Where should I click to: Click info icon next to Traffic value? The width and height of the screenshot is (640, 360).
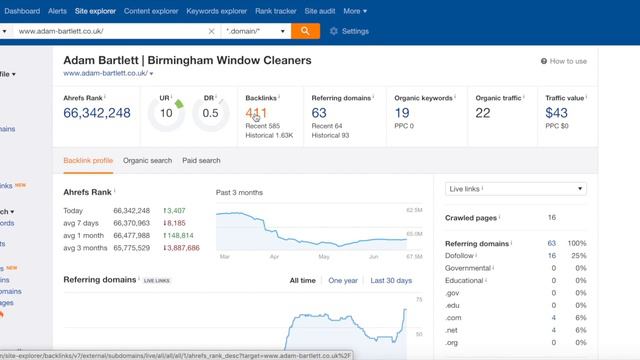587,97
